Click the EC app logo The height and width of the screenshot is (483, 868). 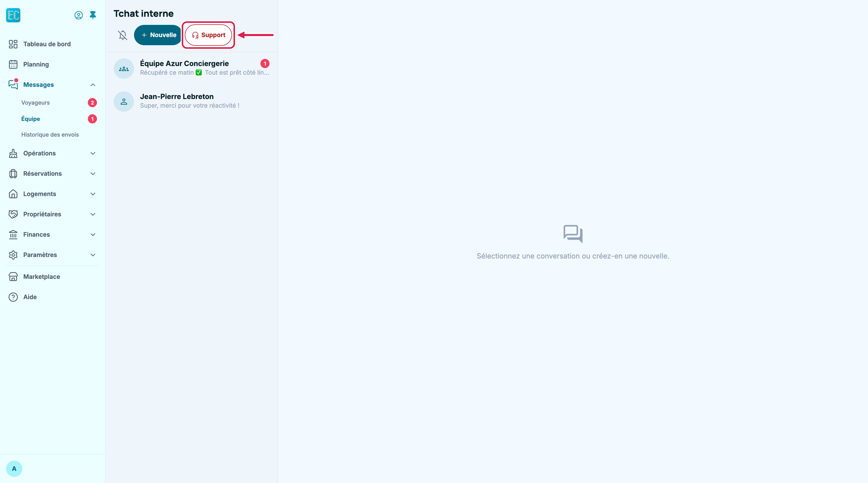(x=13, y=15)
